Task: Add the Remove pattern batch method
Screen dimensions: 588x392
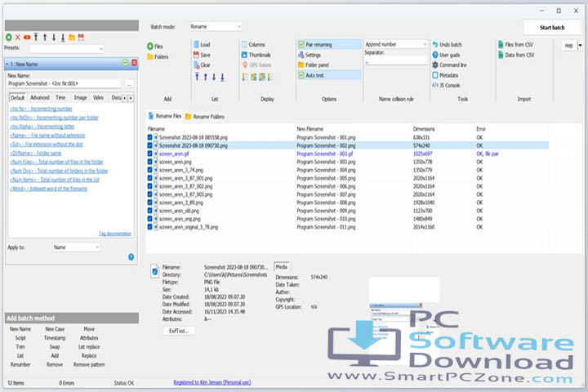Action: tap(89, 364)
